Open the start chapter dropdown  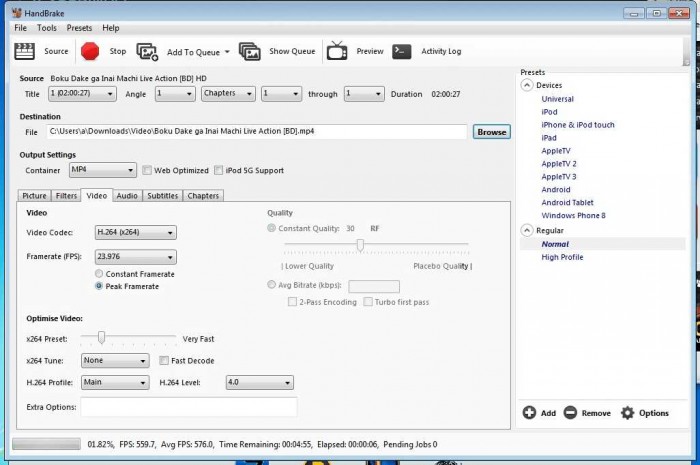pyautogui.click(x=281, y=94)
